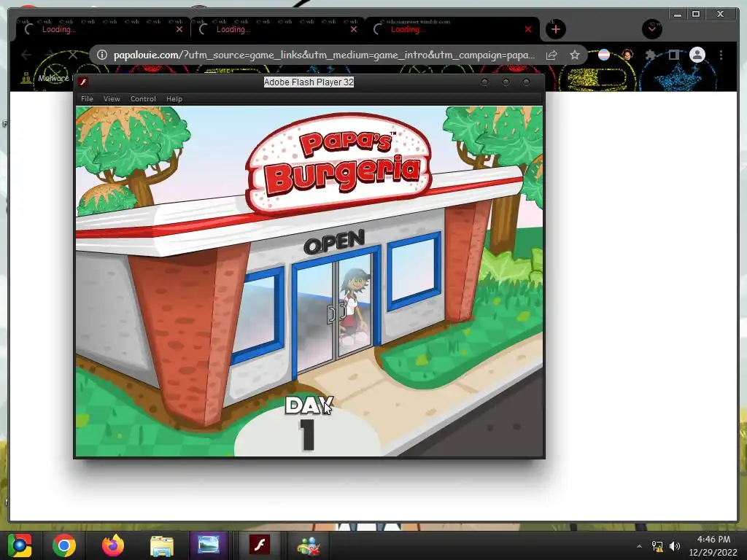
Task: Click the network status tray icon
Action: tap(657, 546)
